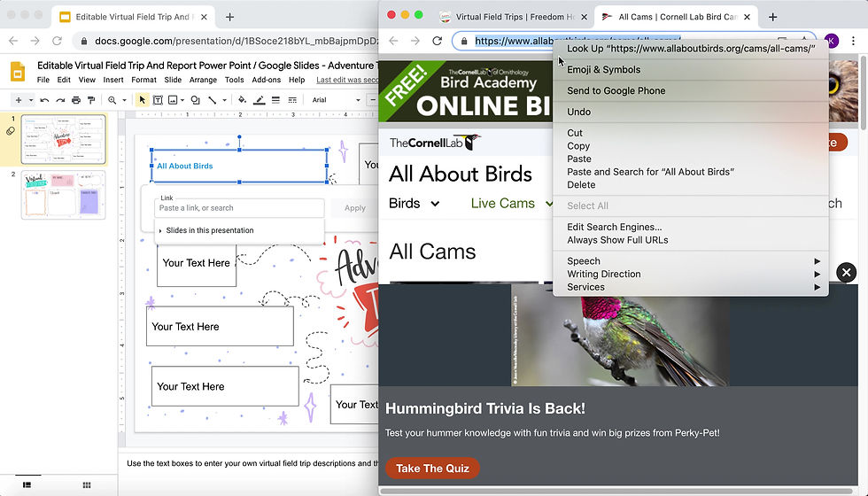Select the paint format roller icon
This screenshot has width=868, height=496.
click(91, 100)
